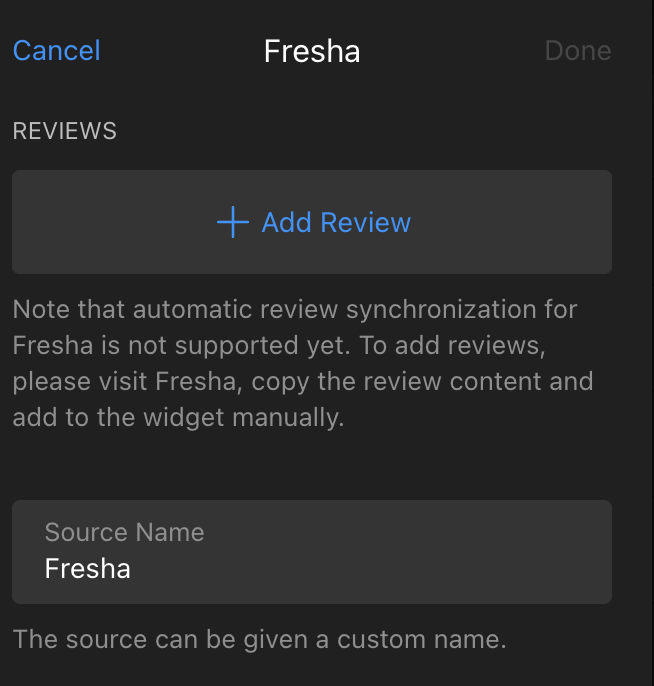Click "Fresha is not supported yet" sentence
Viewport: 654px width, 686px height.
(x=182, y=346)
